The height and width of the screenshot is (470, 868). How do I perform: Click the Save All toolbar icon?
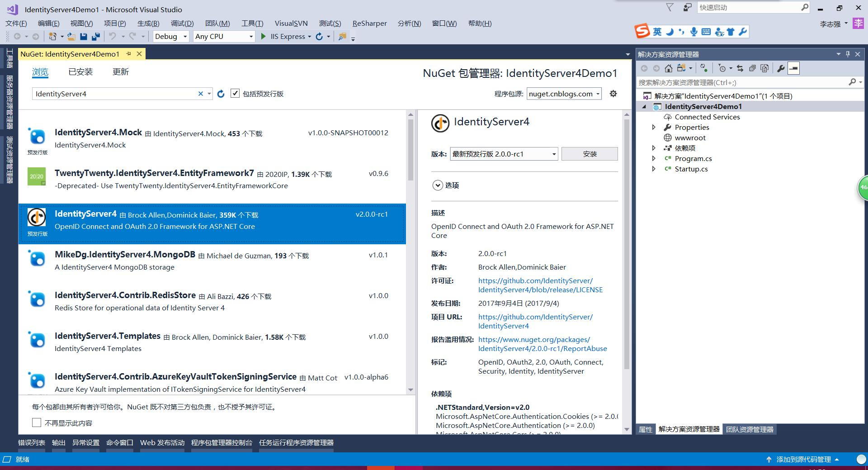[x=95, y=36]
